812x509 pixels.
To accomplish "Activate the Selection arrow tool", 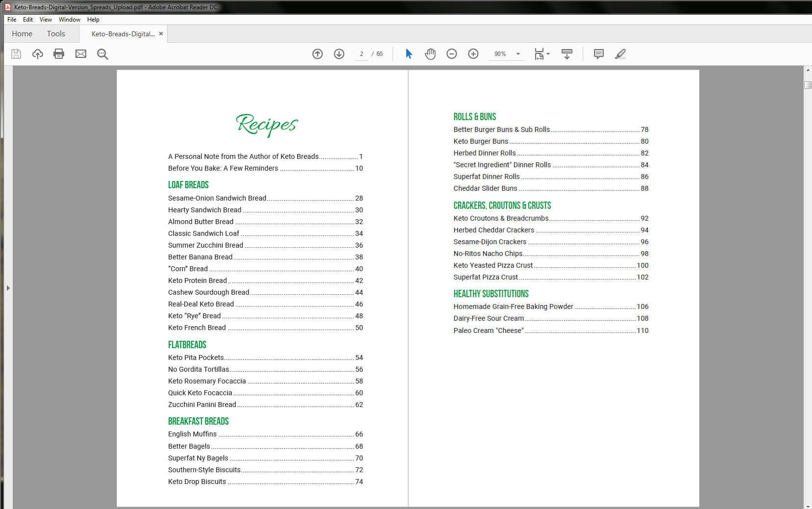I will pos(409,54).
